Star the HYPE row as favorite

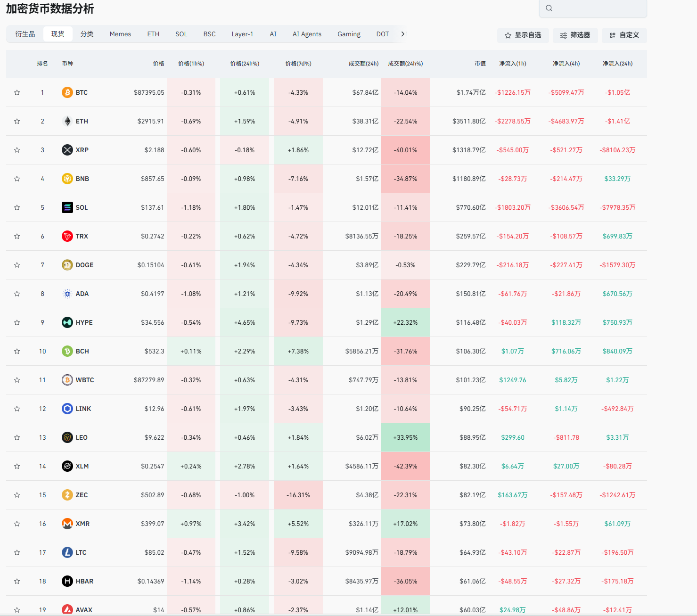pos(17,322)
